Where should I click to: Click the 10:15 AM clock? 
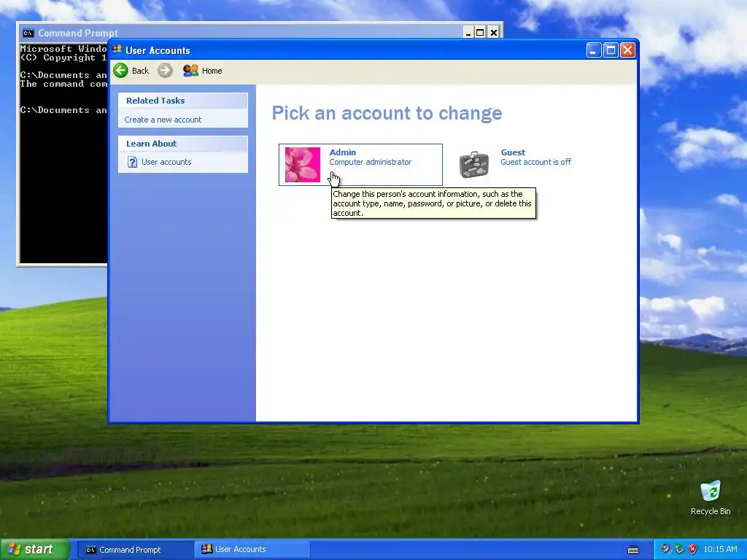point(720,550)
